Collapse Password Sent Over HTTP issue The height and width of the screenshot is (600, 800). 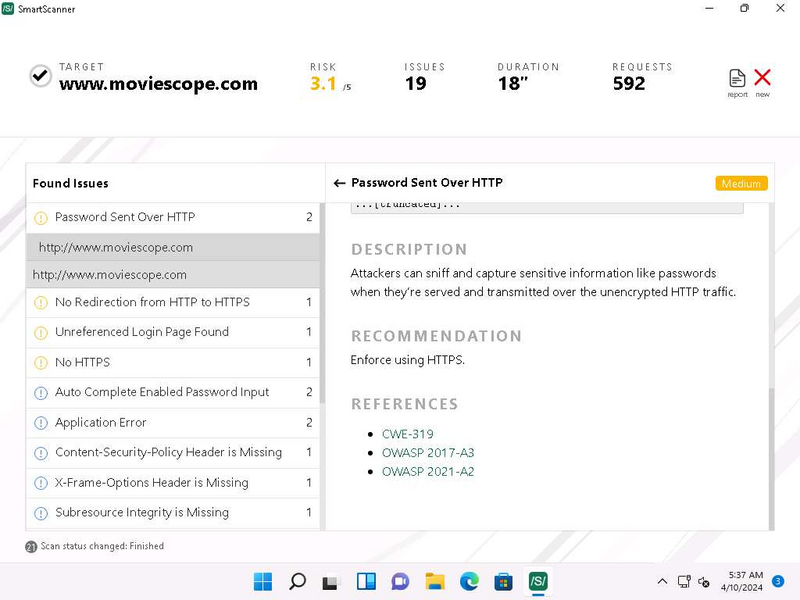coord(172,218)
